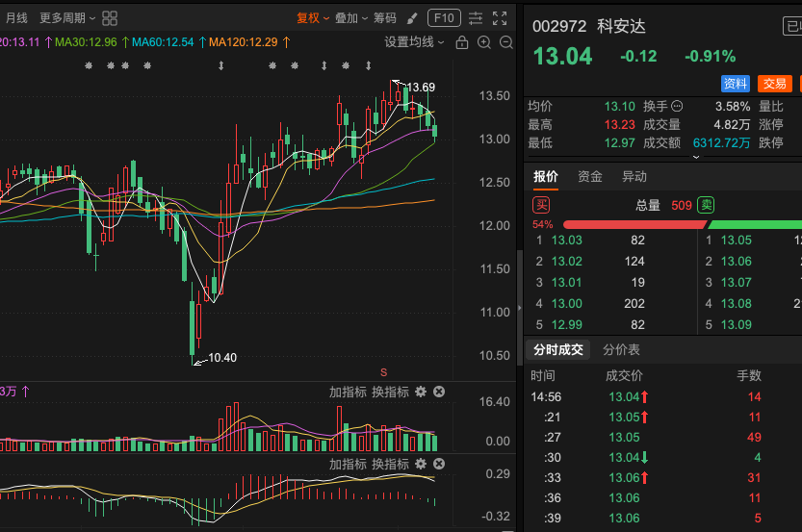Viewport: 802px width, 532px height.
Task: Open the 叠加 overlay dropdown
Action: tap(350, 18)
